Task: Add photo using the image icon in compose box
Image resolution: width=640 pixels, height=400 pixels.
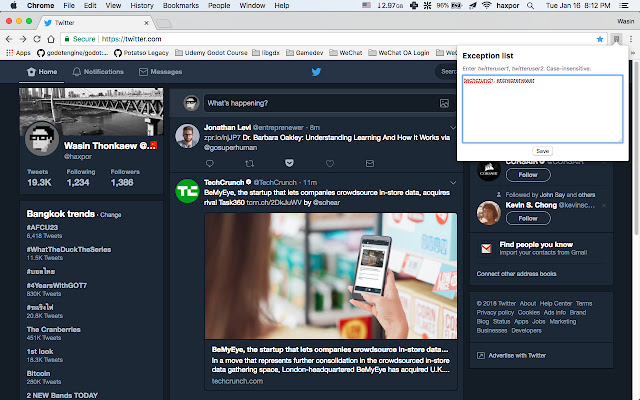Action: pos(444,103)
